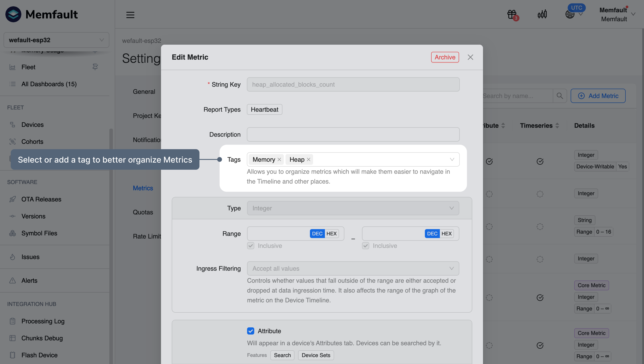Open the Ingress Filtering dropdown

[x=353, y=268]
